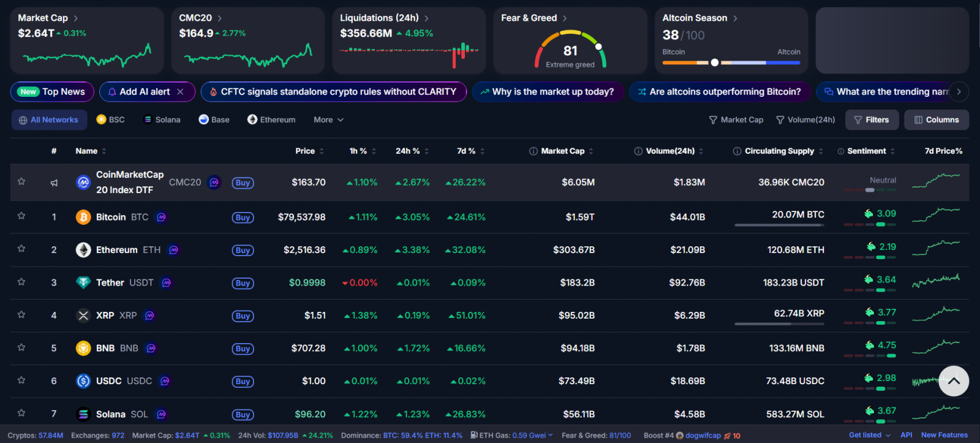
Task: Open CFTC signals crypto rules news
Action: (334, 92)
